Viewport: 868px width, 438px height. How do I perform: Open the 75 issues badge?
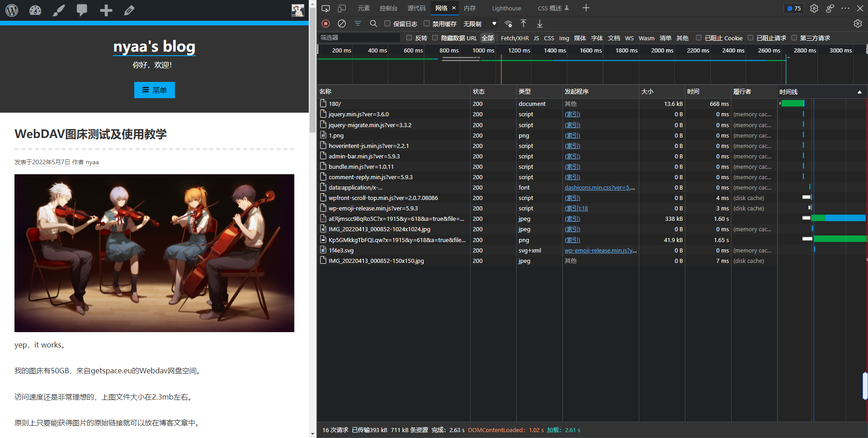[x=794, y=8]
